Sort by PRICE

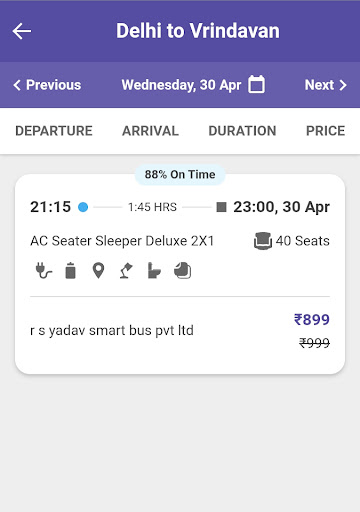click(x=326, y=131)
